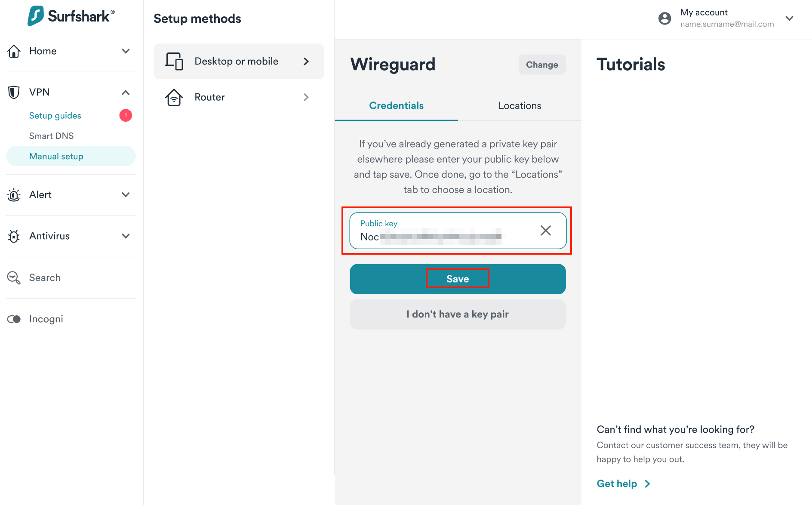The width and height of the screenshot is (812, 505).
Task: Expand the Antivirus section chevron
Action: coord(126,236)
